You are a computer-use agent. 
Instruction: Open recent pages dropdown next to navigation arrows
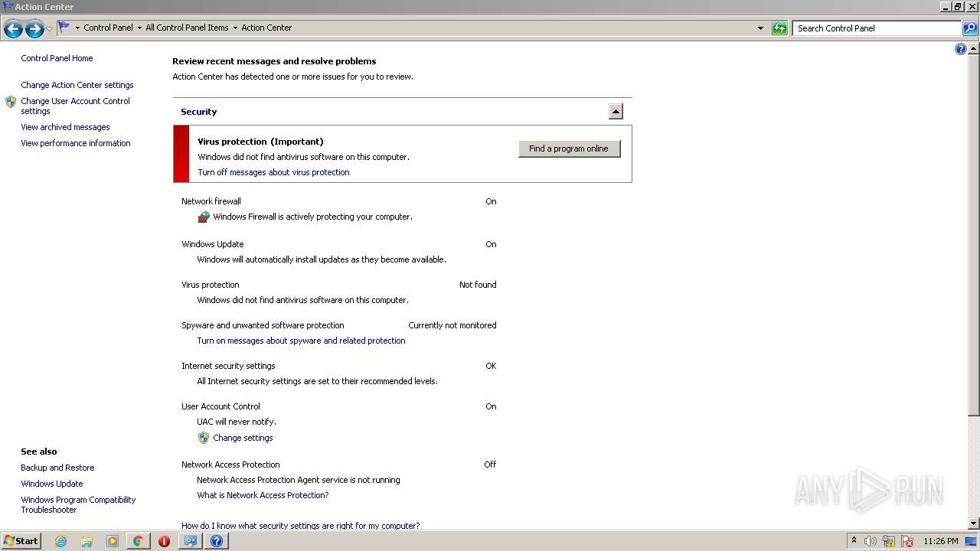point(50,29)
